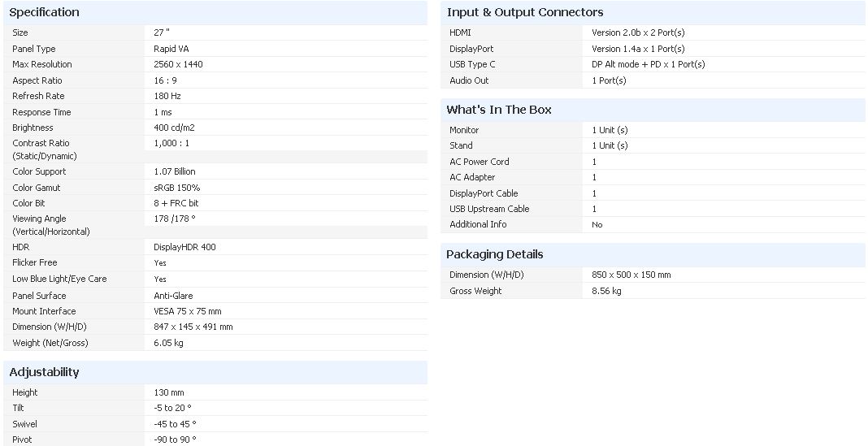This screenshot has width=868, height=446.
Task: Click the Packaging Details section header
Action: click(x=495, y=254)
